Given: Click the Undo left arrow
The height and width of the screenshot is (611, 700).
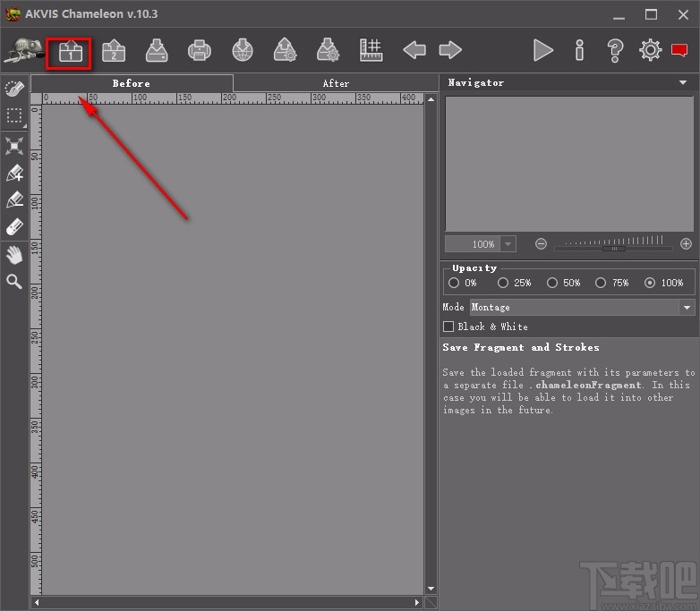Looking at the screenshot, I should [414, 50].
